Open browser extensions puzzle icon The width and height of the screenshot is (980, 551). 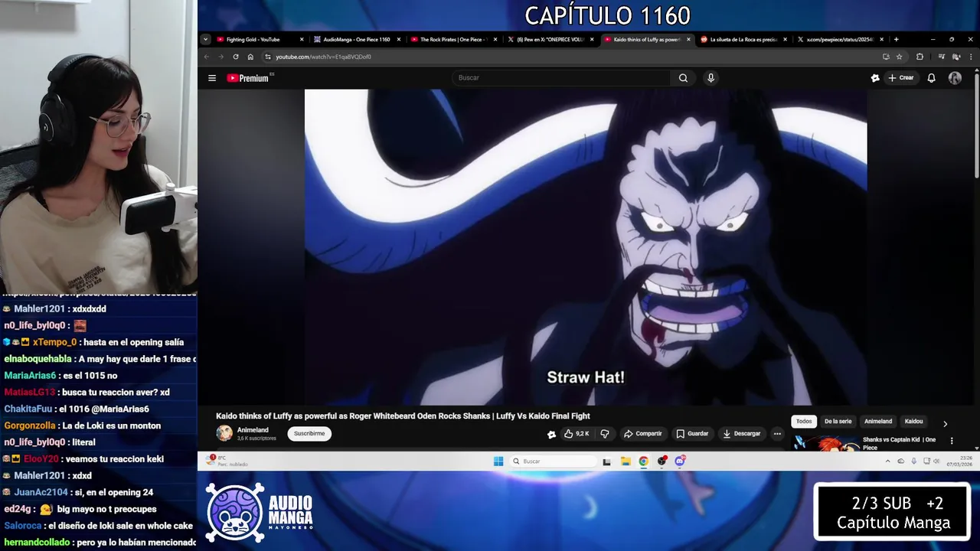(920, 57)
